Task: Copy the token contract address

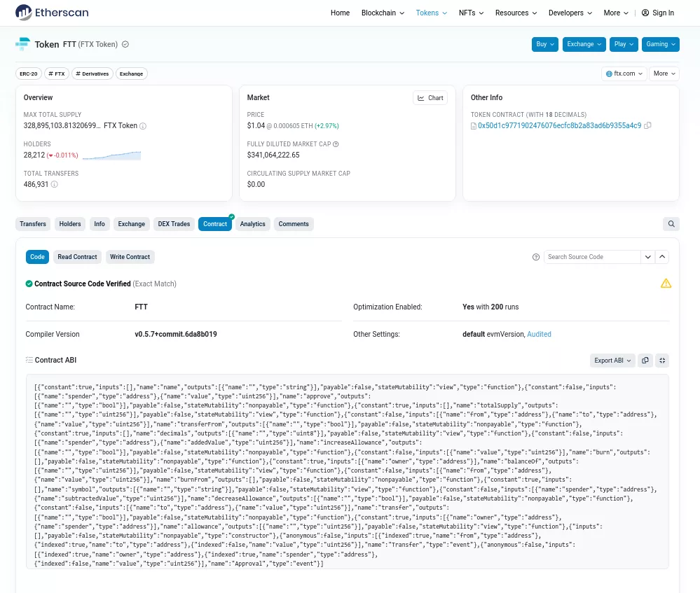Action: click(x=647, y=126)
